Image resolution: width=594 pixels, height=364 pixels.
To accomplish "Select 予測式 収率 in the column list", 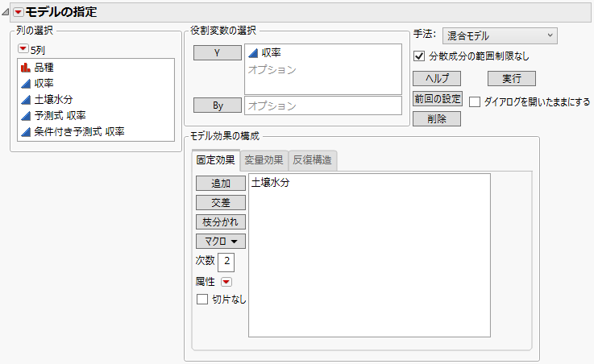I will pos(60,115).
